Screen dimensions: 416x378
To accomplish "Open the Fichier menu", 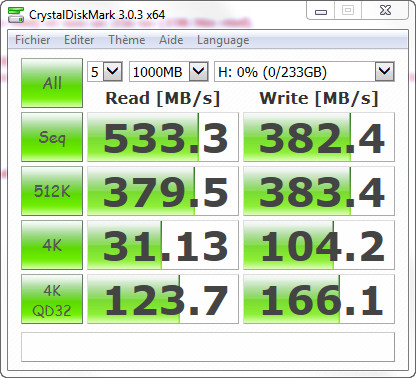I will click(x=33, y=40).
